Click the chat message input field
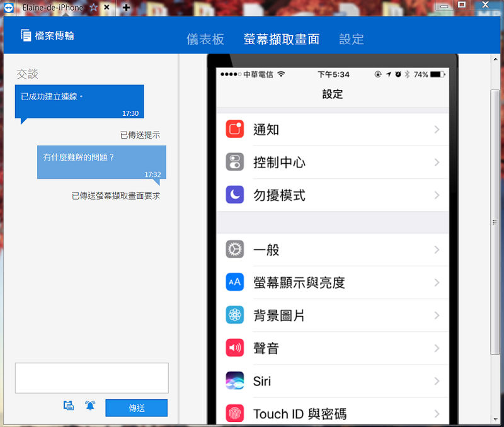Screen dimensions: 504x427 [91, 378]
